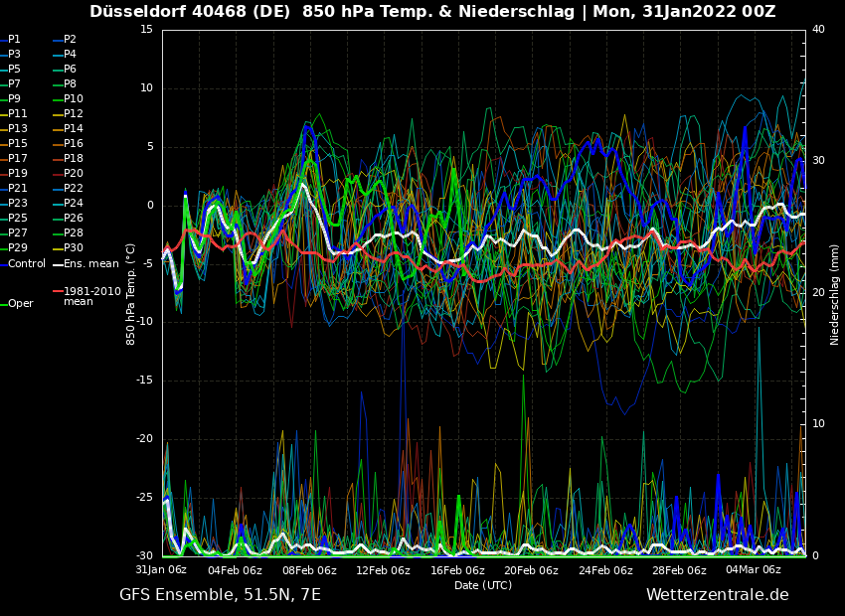This screenshot has height=616, width=845.
Task: Click the Niederschlag (mm) axis label
Action: [x=834, y=294]
